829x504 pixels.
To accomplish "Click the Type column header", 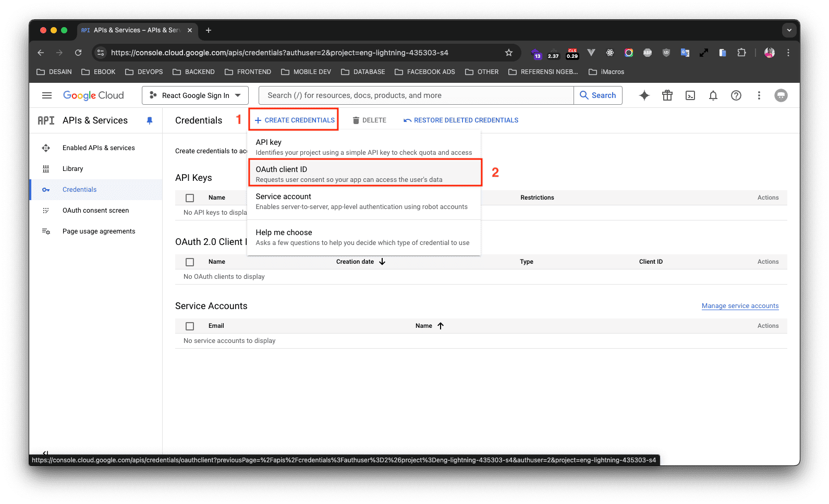I will (x=527, y=262).
